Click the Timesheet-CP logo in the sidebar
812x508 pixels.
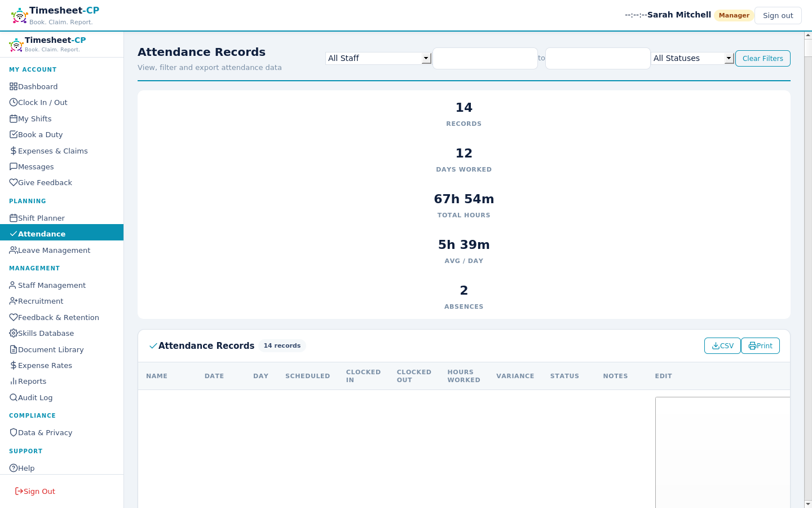point(16,45)
